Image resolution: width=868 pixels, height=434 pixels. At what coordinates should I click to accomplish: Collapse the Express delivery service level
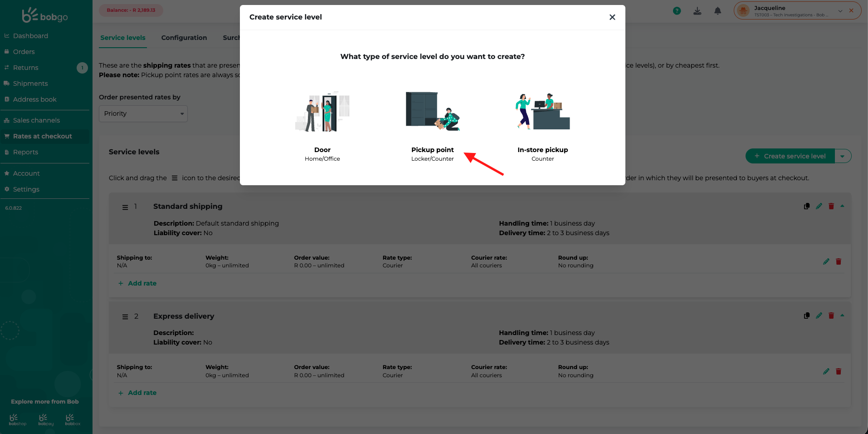pyautogui.click(x=842, y=316)
